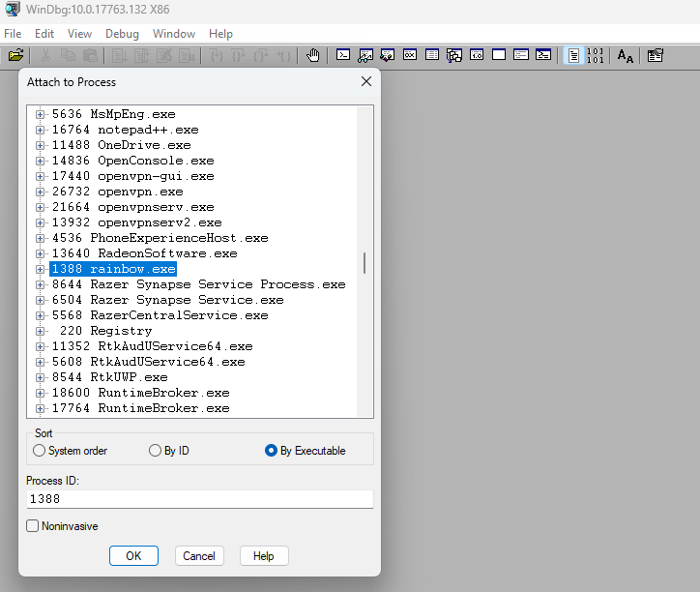This screenshot has height=592, width=700.
Task: Expand the 220 Registry tree node
Action: coord(41,331)
